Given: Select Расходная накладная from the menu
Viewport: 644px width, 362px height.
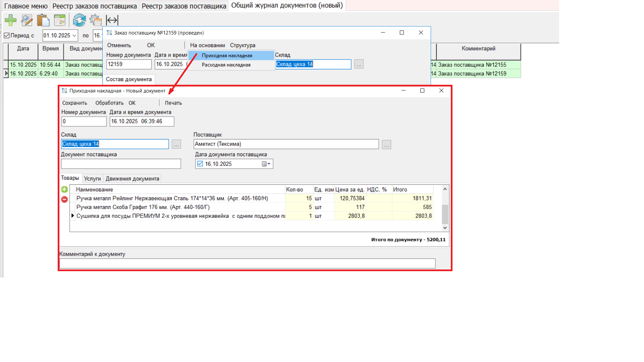Looking at the screenshot, I should click(226, 65).
